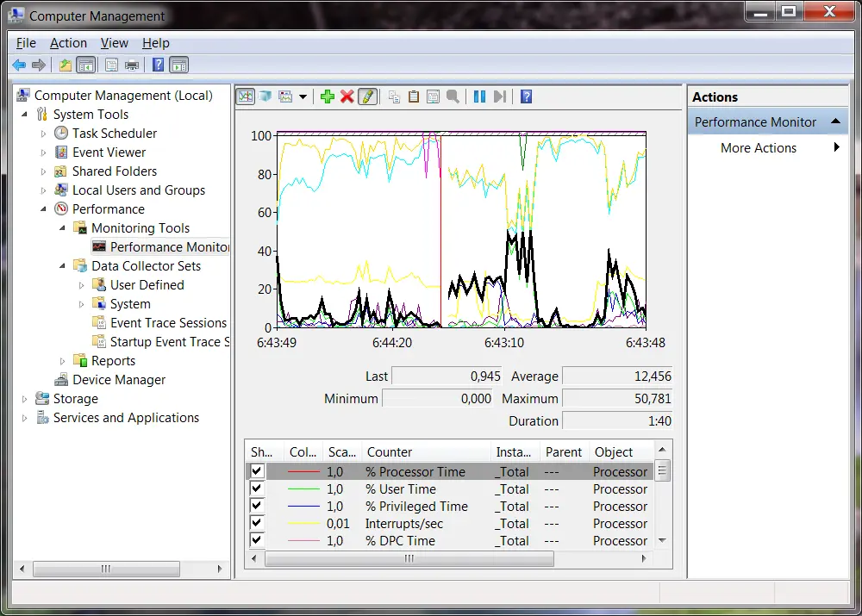Click the Update Data step icon

click(x=499, y=96)
